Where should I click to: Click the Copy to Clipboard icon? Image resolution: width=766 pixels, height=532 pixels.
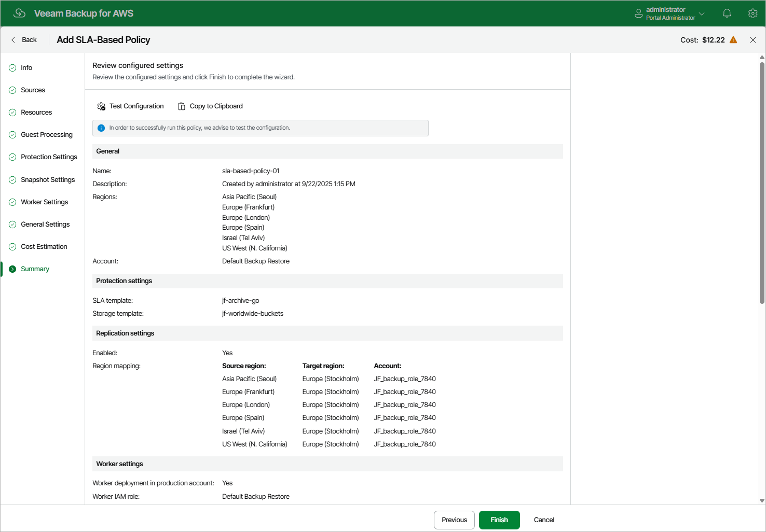pyautogui.click(x=182, y=106)
